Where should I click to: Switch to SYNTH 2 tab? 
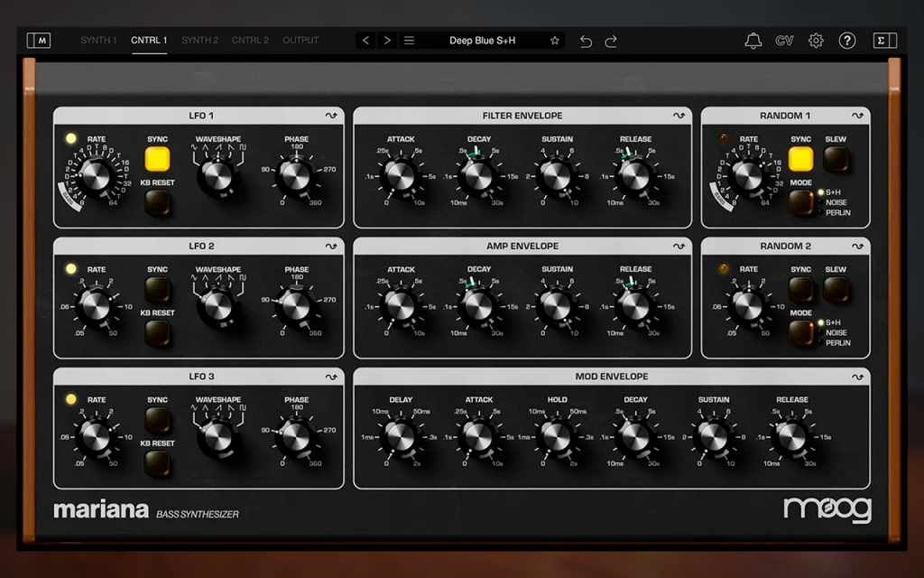click(199, 40)
